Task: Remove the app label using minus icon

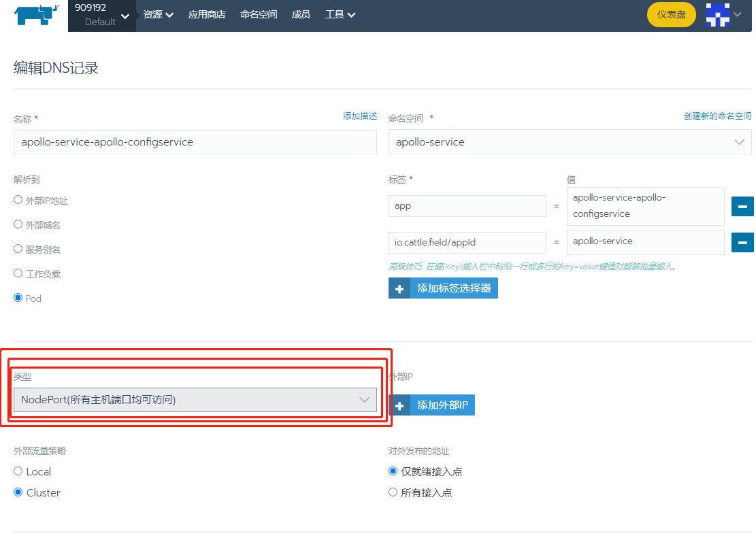Action: pyautogui.click(x=742, y=206)
